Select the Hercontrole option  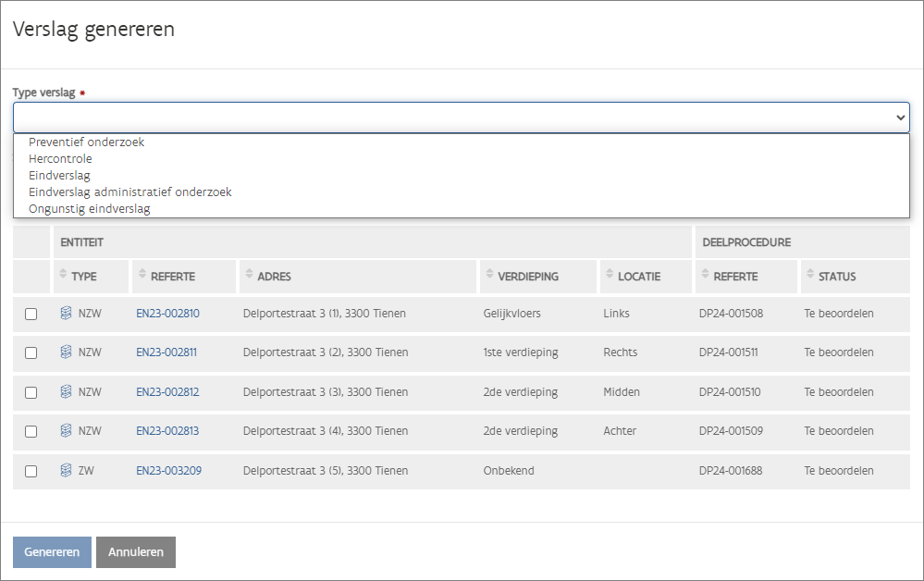point(61,159)
